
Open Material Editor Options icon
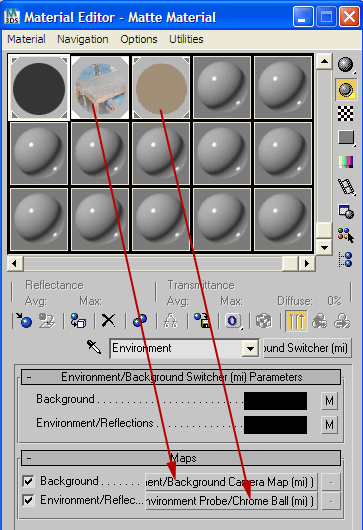point(346,212)
